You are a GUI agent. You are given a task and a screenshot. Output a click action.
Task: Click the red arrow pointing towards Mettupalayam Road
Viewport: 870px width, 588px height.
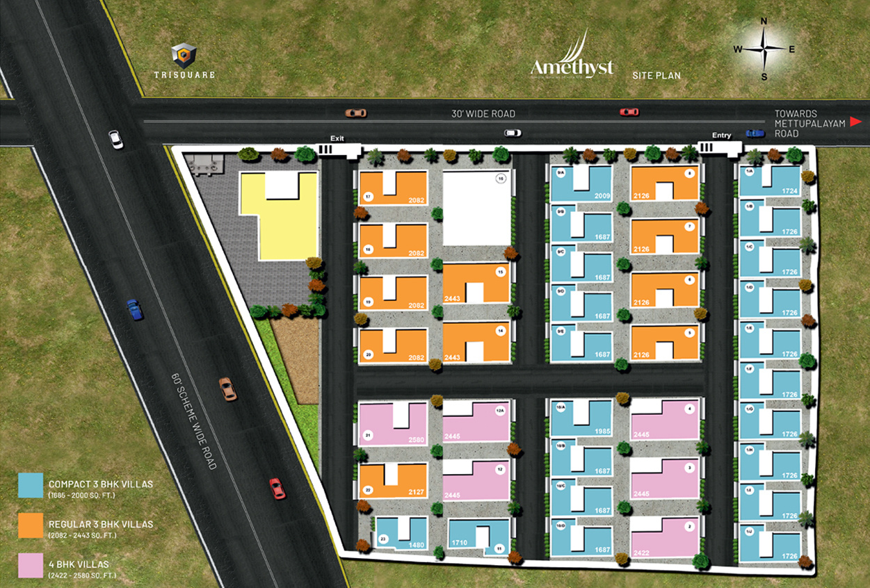pyautogui.click(x=857, y=122)
